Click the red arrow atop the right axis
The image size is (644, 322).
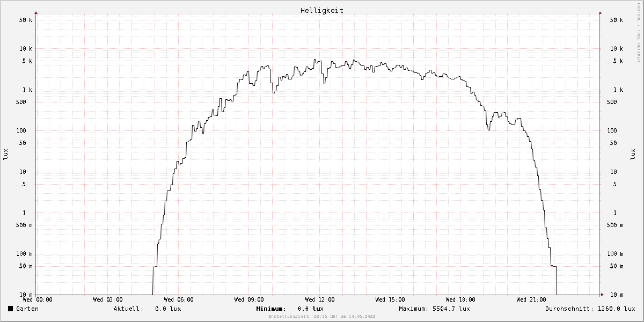[x=601, y=12]
